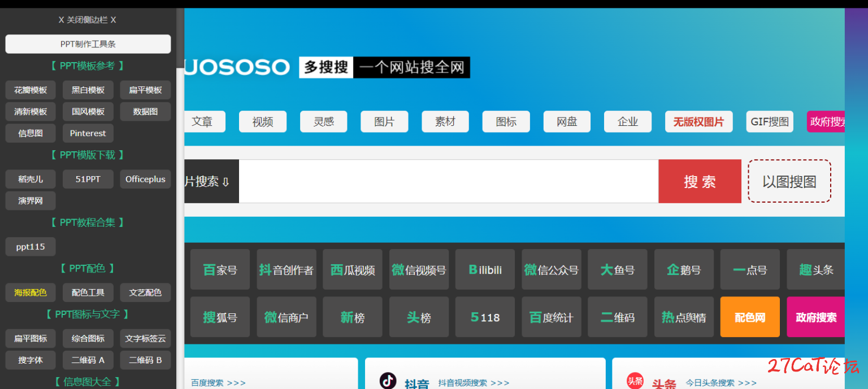Open 以图搜图 image search

(789, 181)
